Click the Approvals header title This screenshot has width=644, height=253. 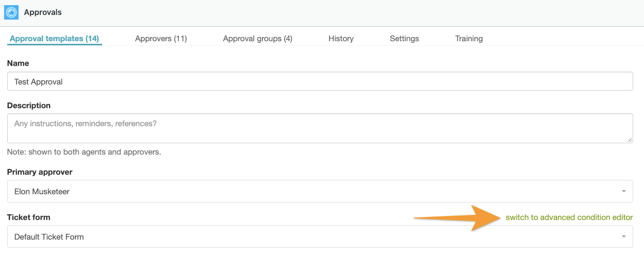43,12
